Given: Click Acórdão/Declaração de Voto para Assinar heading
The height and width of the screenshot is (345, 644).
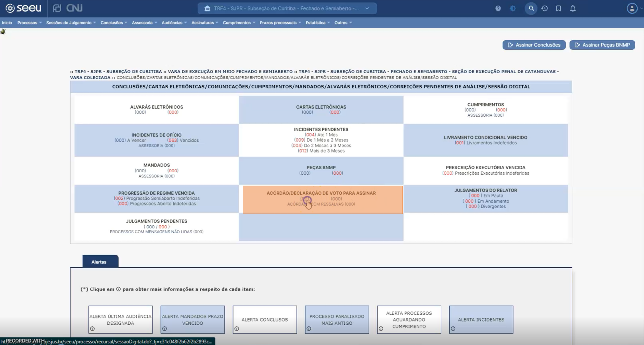Looking at the screenshot, I should click(x=321, y=193).
